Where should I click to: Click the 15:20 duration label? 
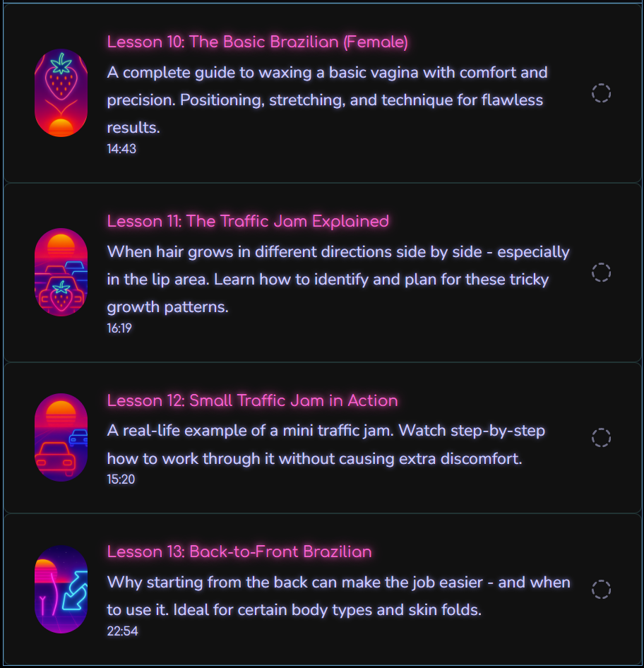tap(121, 479)
